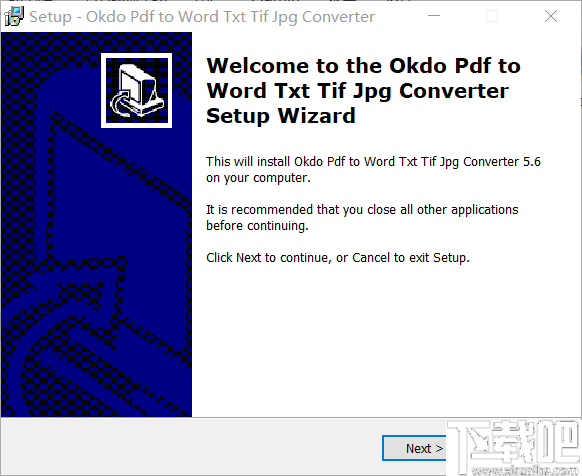Image resolution: width=582 pixels, height=476 pixels.
Task: Click the setup icon in the title bar
Action: (14, 17)
